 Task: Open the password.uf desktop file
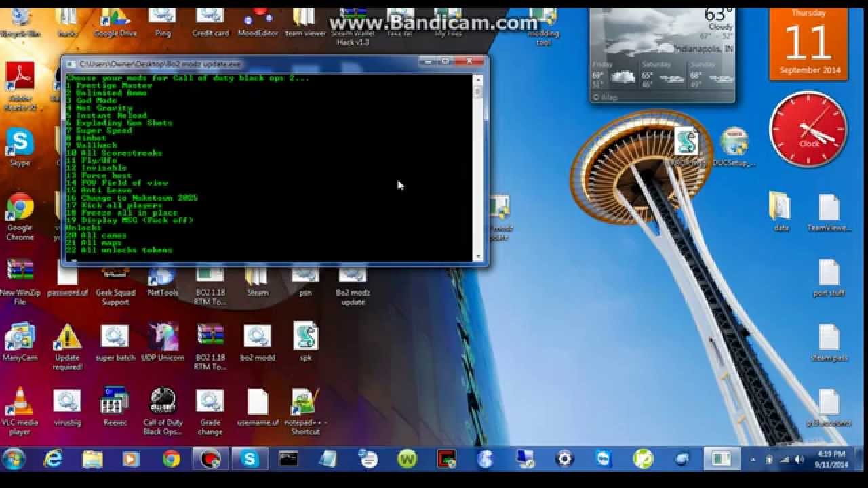67,281
